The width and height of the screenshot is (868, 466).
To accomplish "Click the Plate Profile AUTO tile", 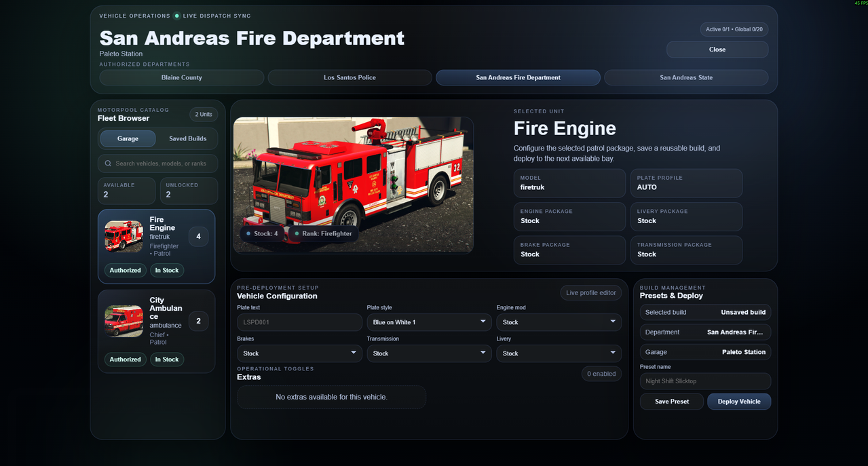I will tap(686, 183).
